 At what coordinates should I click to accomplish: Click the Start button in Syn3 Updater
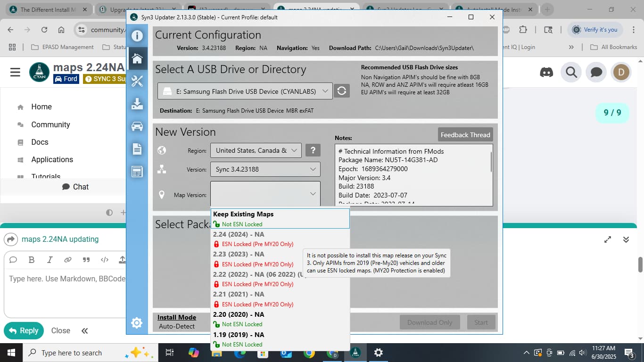(481, 322)
